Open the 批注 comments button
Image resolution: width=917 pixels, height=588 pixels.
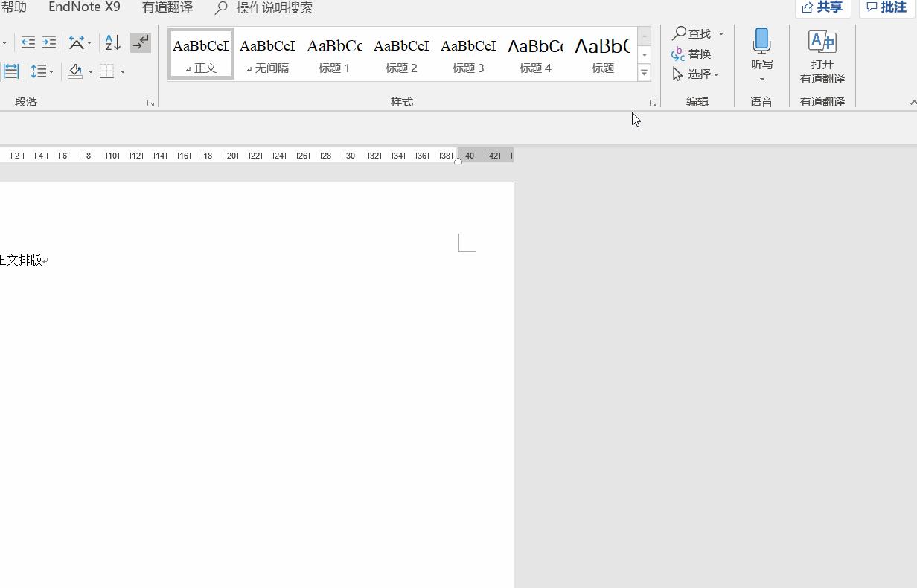tap(887, 7)
